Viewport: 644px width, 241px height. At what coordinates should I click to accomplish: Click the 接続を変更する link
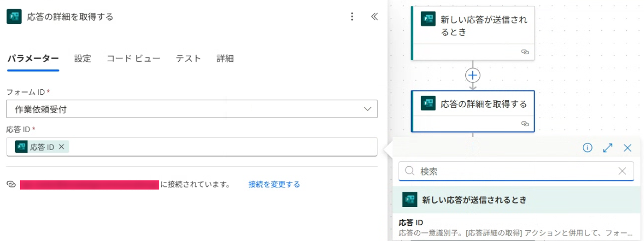[274, 184]
